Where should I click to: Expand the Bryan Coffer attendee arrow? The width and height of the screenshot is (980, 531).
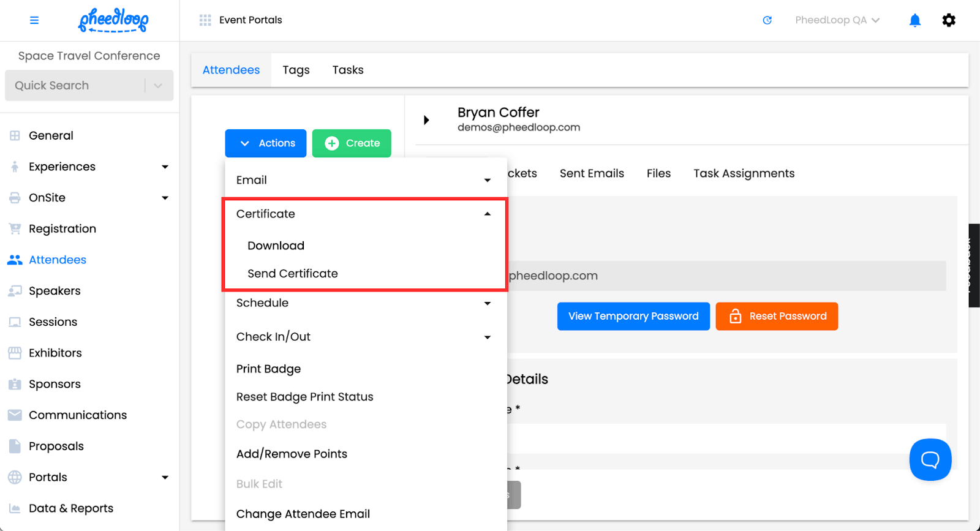(426, 120)
